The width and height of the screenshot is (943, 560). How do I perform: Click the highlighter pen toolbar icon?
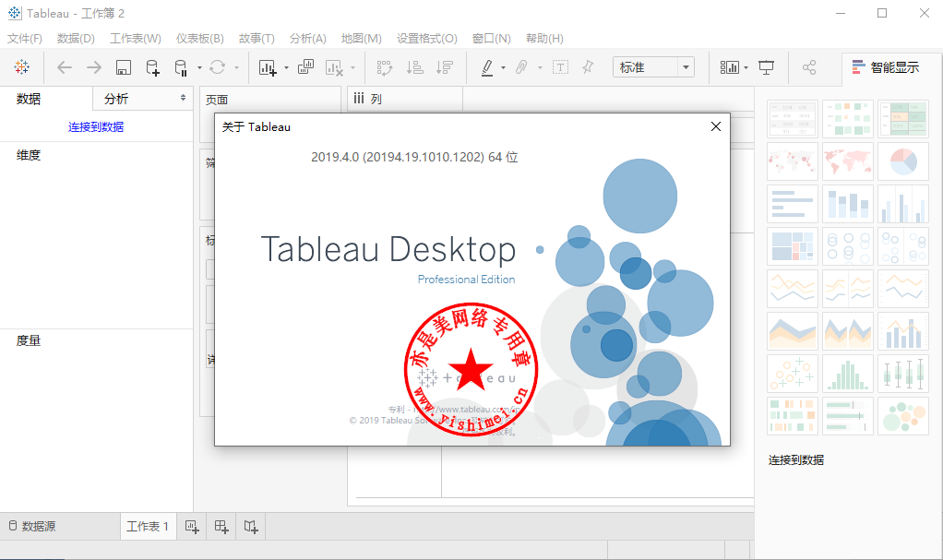pos(487,67)
